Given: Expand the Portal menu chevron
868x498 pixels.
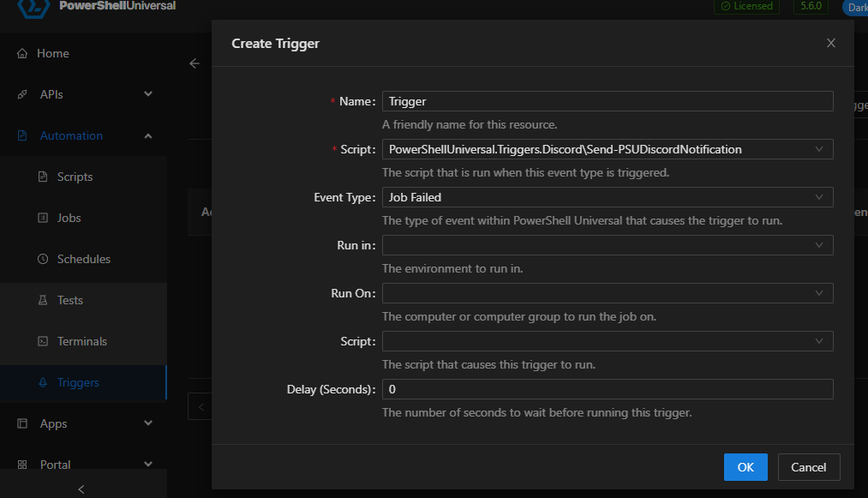Looking at the screenshot, I should 147,465.
